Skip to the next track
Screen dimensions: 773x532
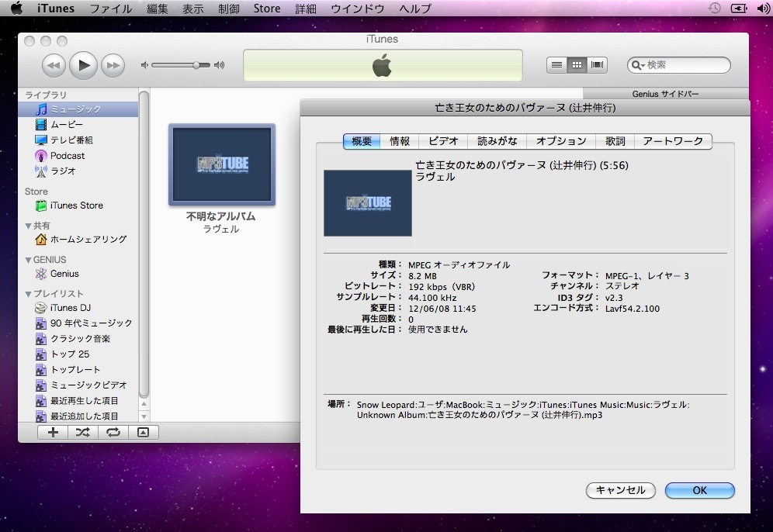point(113,65)
